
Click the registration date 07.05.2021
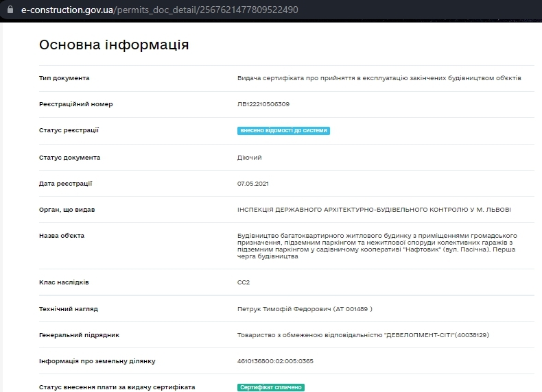click(x=252, y=184)
